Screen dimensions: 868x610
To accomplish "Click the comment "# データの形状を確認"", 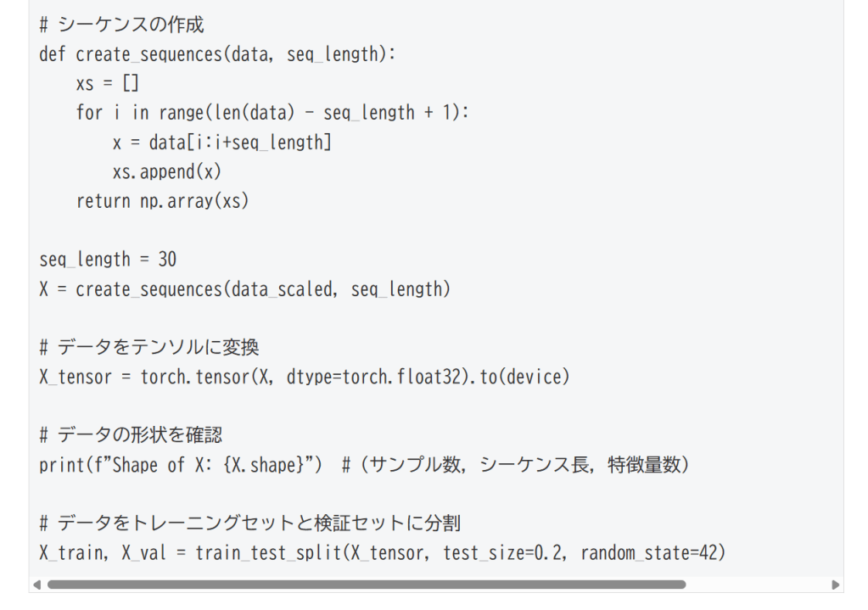I will [x=131, y=435].
